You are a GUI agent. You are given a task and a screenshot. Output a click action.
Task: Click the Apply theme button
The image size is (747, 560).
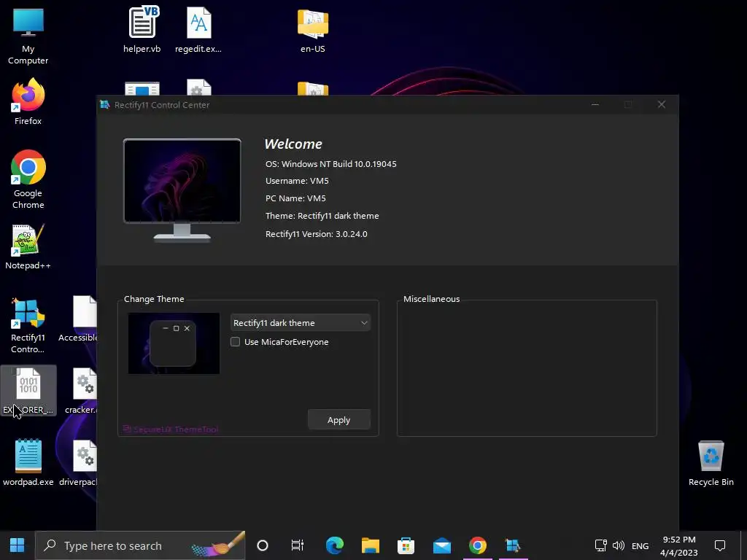coord(338,419)
